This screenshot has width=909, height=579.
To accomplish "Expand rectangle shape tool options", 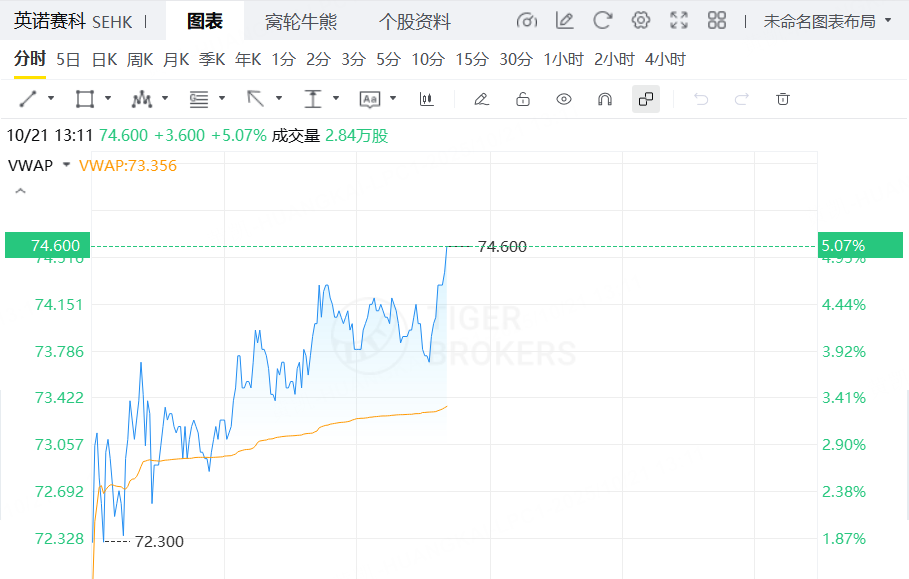I will click(x=108, y=99).
